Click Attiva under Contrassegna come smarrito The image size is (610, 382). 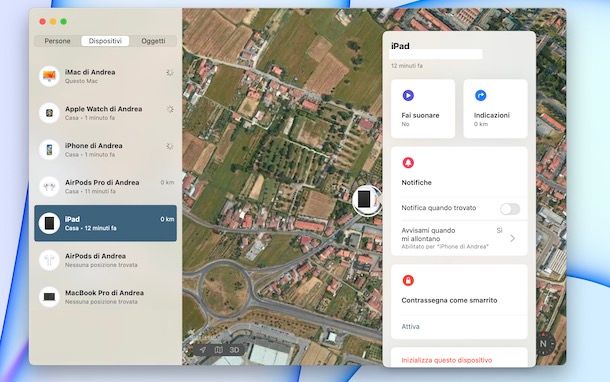(410, 326)
